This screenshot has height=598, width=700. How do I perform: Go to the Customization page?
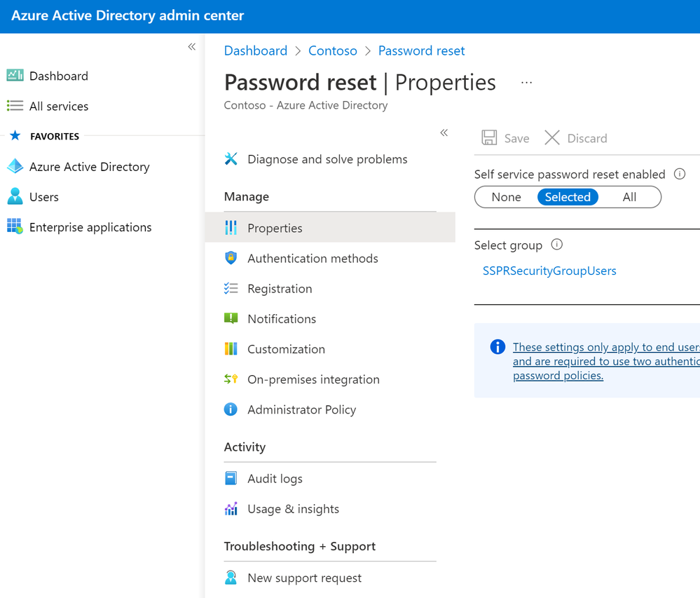click(286, 349)
